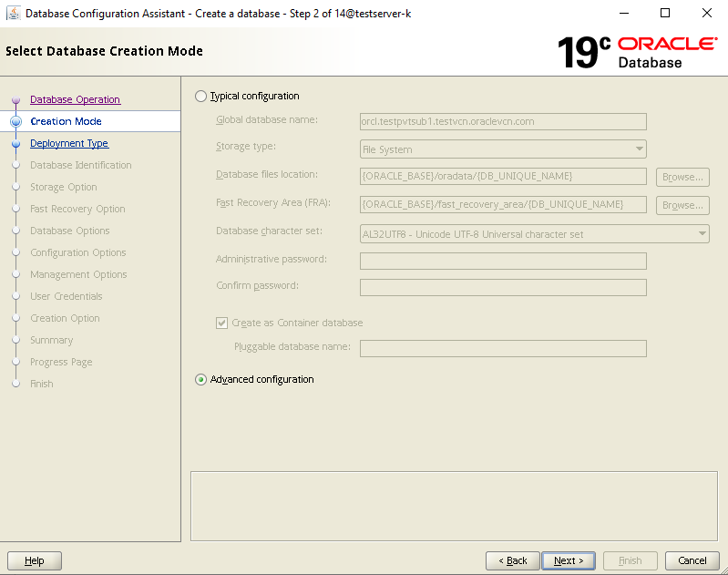Click the Global database name field
The height and width of the screenshot is (575, 728).
point(503,121)
